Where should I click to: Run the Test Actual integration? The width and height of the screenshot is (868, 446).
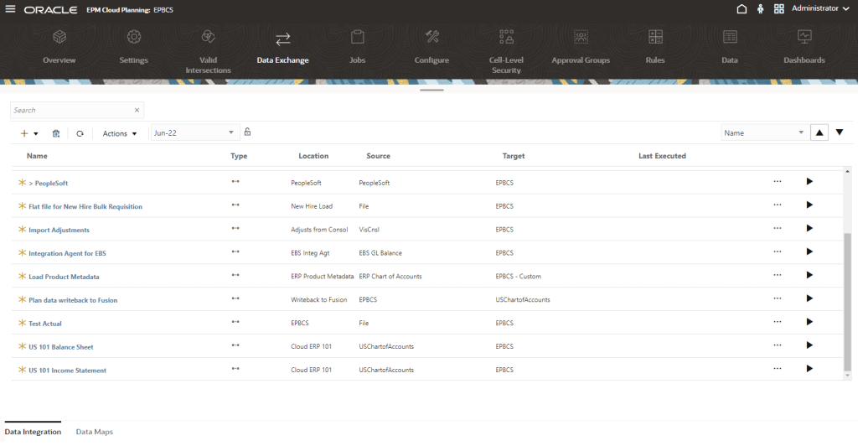(809, 322)
